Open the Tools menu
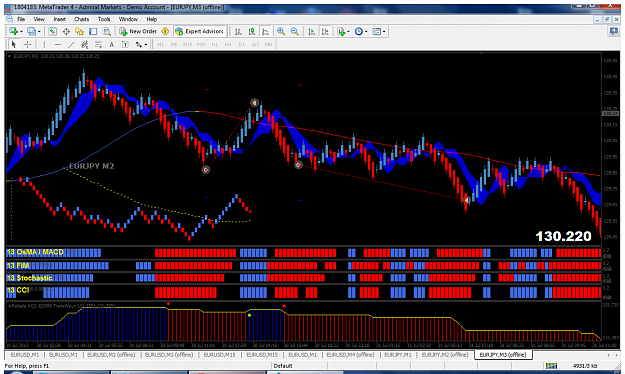The width and height of the screenshot is (625, 374). tap(104, 19)
